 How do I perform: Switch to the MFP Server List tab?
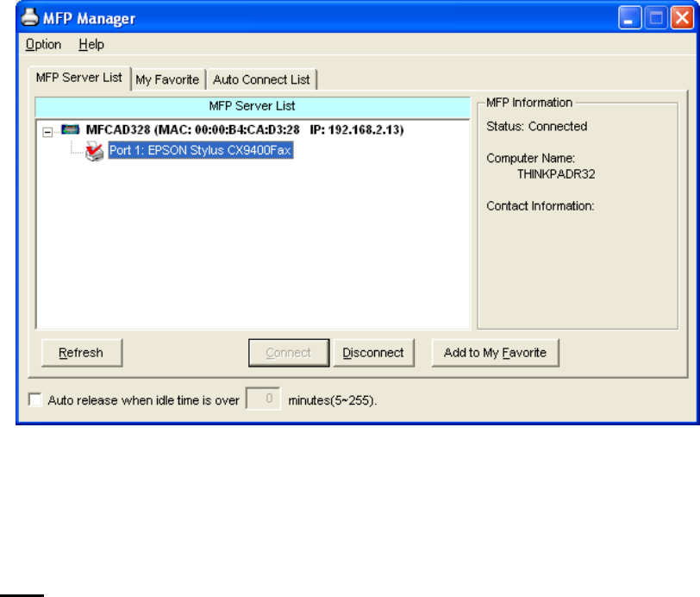coord(79,78)
